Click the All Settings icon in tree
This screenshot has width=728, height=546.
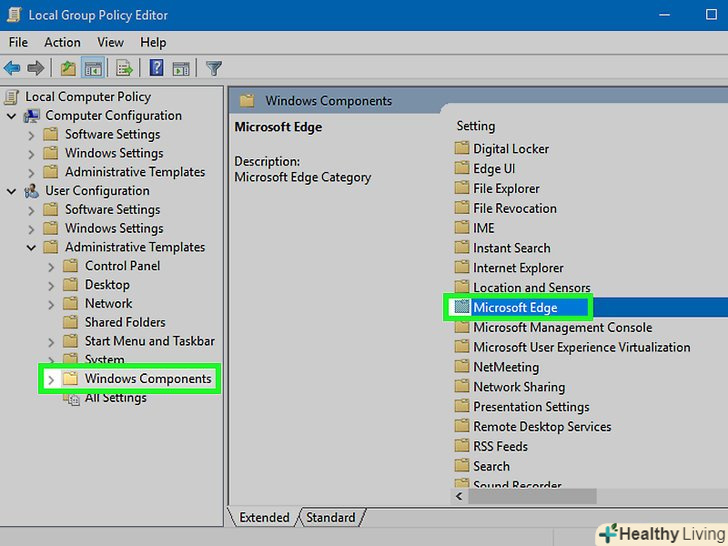pos(71,398)
